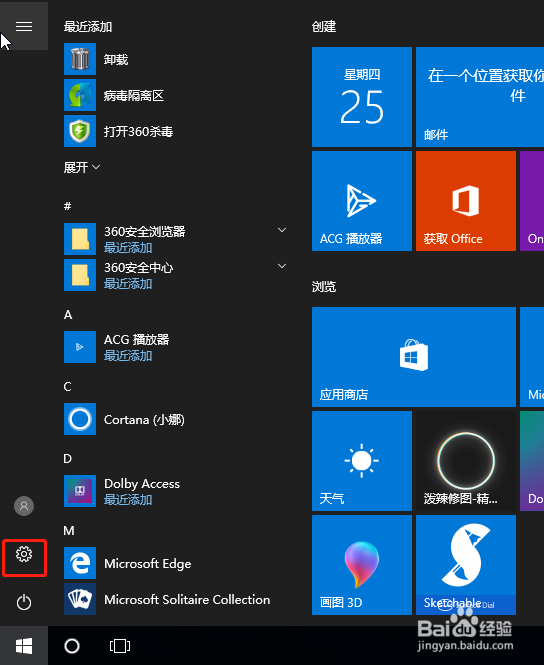This screenshot has height=665, width=544.
Task: Select the Cortana (小娜) label
Action: tap(144, 419)
